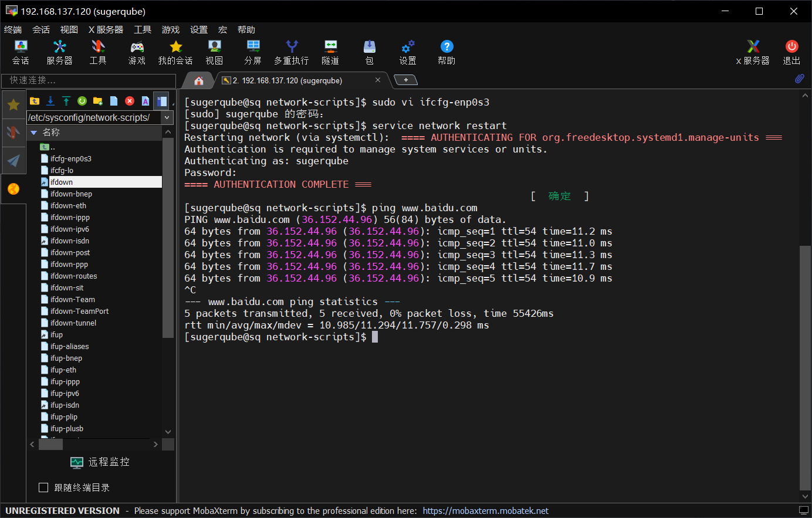
Task: Open the 视图 (View) toolbar icon
Action: coord(214,52)
